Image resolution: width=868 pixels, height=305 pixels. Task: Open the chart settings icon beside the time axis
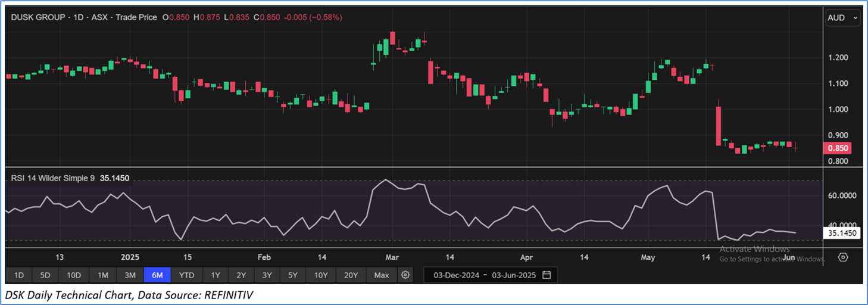pos(843,257)
